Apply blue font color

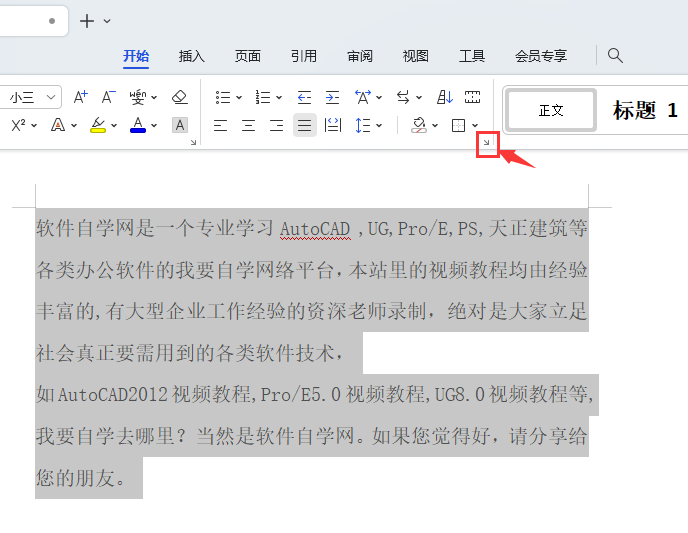pos(138,125)
